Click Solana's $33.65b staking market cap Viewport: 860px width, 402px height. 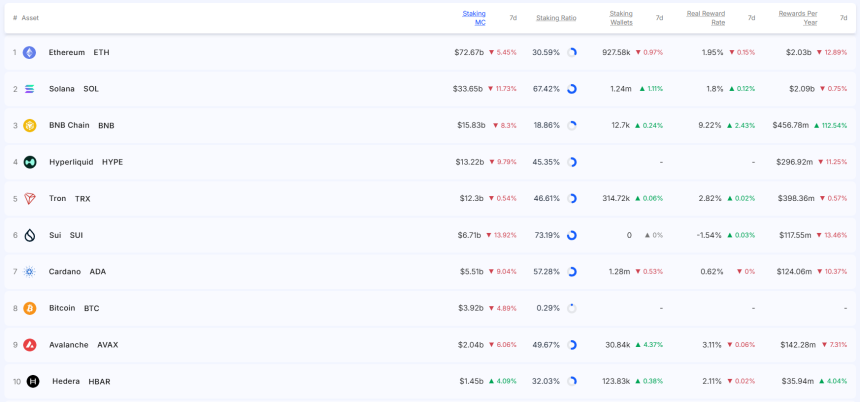point(468,89)
